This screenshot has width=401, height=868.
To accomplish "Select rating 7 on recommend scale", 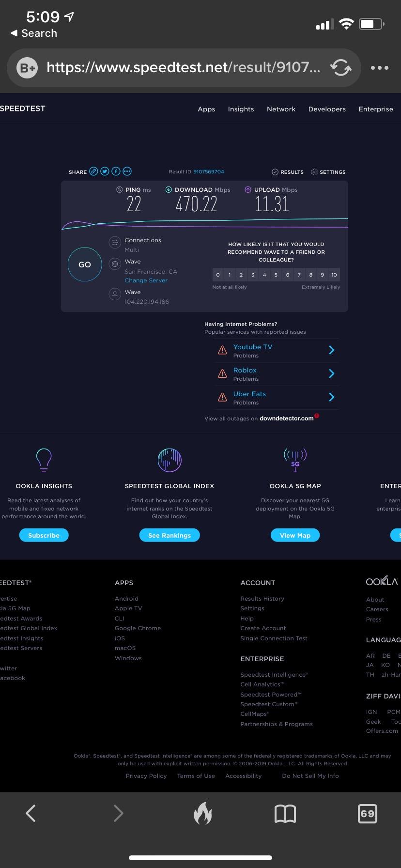I will (299, 275).
